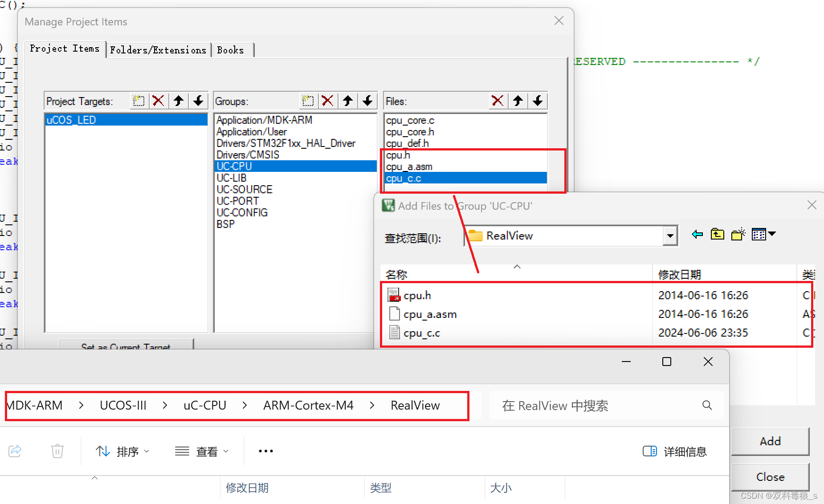Open the 查看 view dropdown in Explorer
The width and height of the screenshot is (824, 504).
coord(202,451)
